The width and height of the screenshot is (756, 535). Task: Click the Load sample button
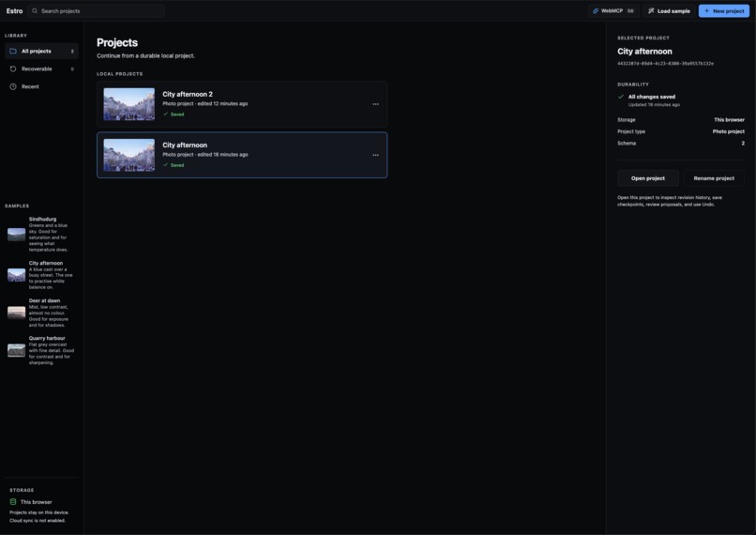(x=669, y=10)
